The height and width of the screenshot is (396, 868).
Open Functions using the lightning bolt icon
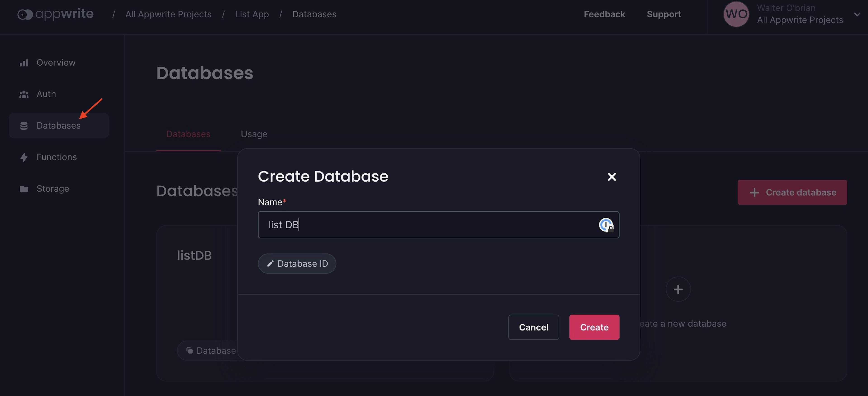click(x=24, y=157)
